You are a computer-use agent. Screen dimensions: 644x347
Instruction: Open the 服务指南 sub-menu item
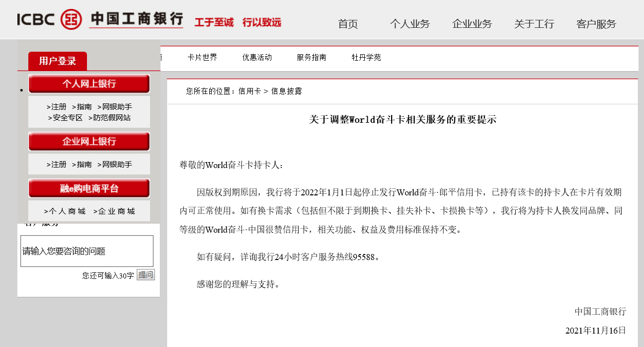[312, 57]
